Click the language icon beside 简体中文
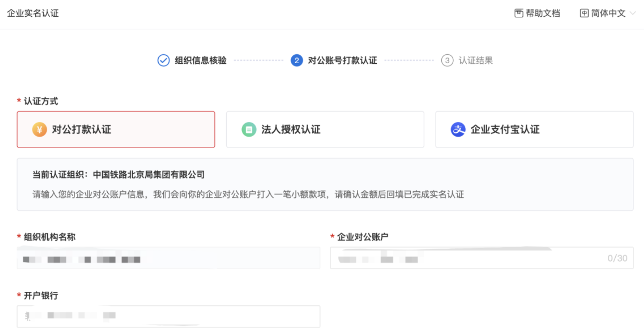644x335 pixels. point(584,13)
